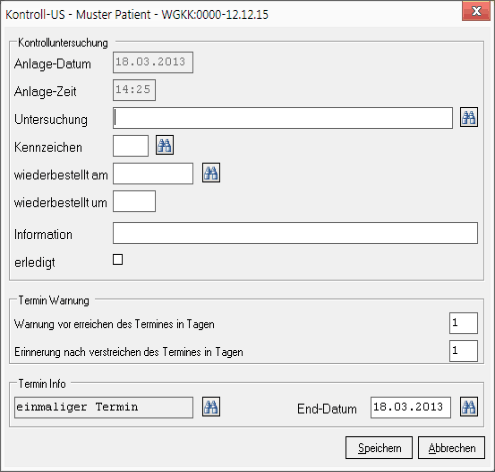
Task: Edit the Warnung vor erreichen days field
Action: click(463, 323)
